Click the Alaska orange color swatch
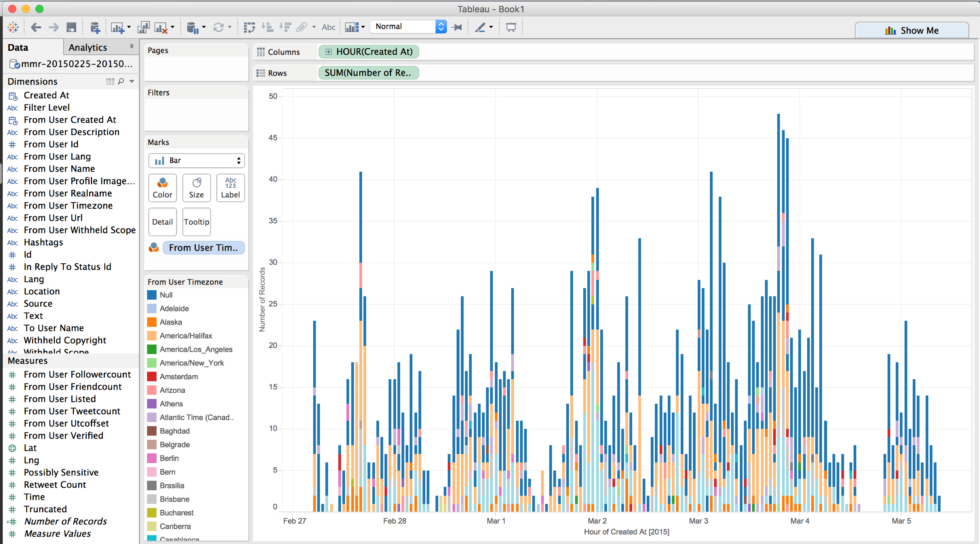Image resolution: width=980 pixels, height=544 pixels. [152, 323]
